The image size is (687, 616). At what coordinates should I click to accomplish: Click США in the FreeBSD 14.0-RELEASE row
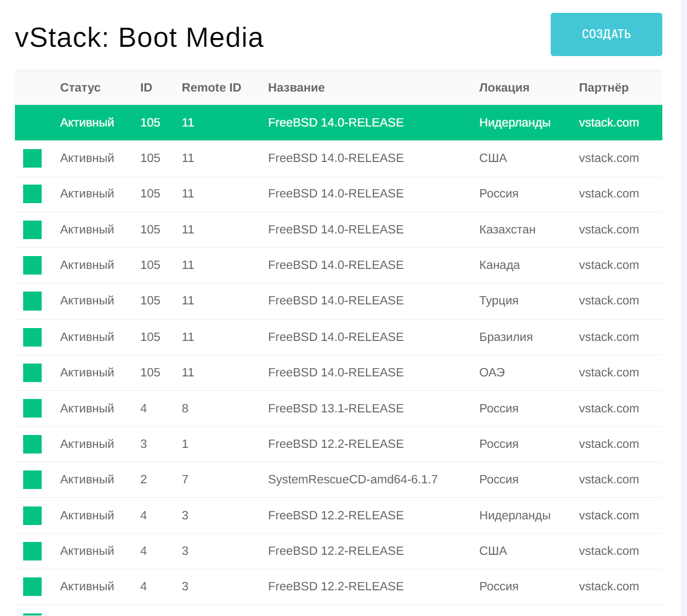(493, 158)
